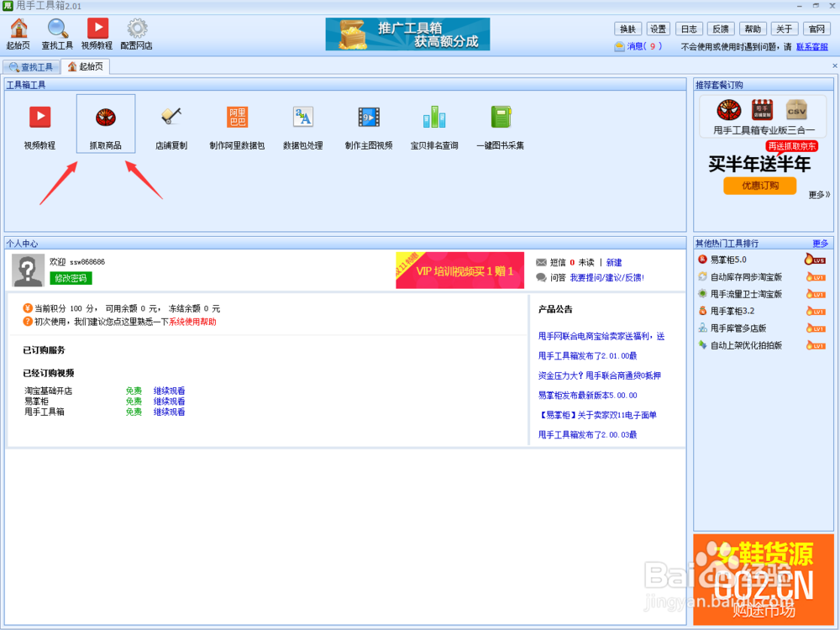Click the 帮助 button

(x=753, y=29)
